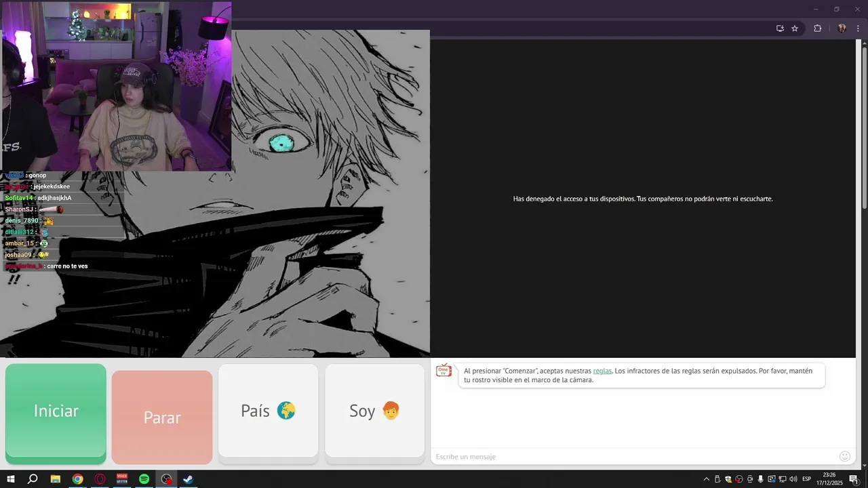The height and width of the screenshot is (488, 868).
Task: Click username SharonSJ in stream chat
Action: coord(20,209)
